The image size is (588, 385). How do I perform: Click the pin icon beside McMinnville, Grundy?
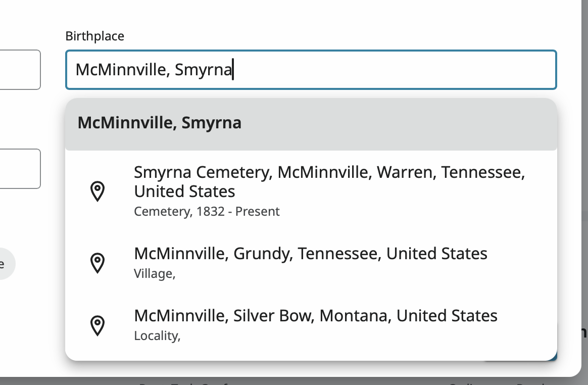coord(97,262)
